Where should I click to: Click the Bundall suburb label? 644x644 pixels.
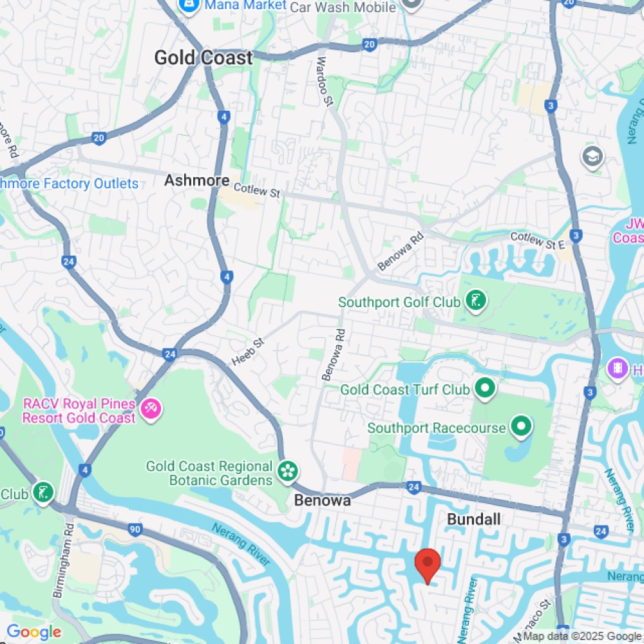(x=473, y=519)
